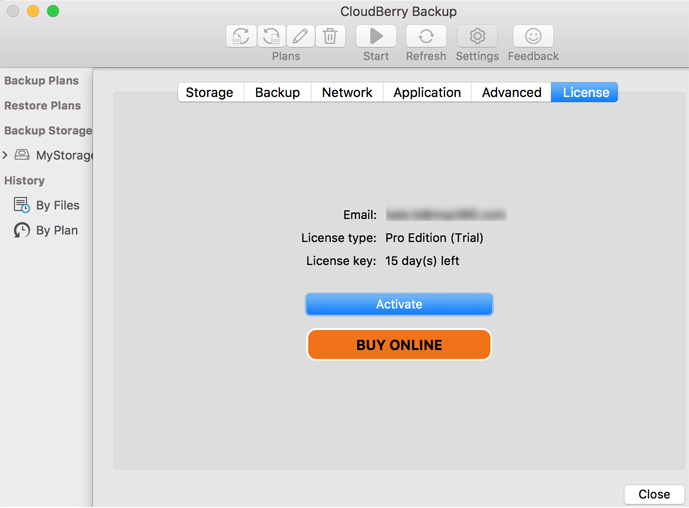Click the yellow minimize window button
Image resolution: width=689 pixels, height=508 pixels.
pos(33,11)
